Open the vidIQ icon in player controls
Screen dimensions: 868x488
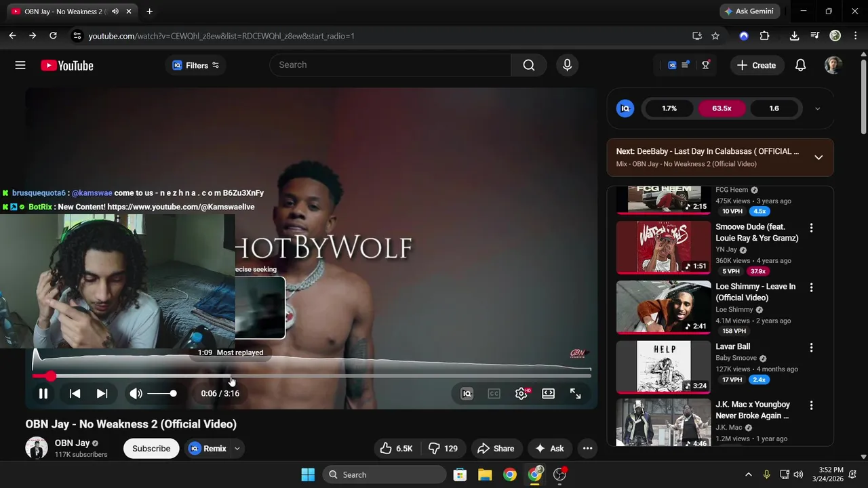[x=467, y=394]
